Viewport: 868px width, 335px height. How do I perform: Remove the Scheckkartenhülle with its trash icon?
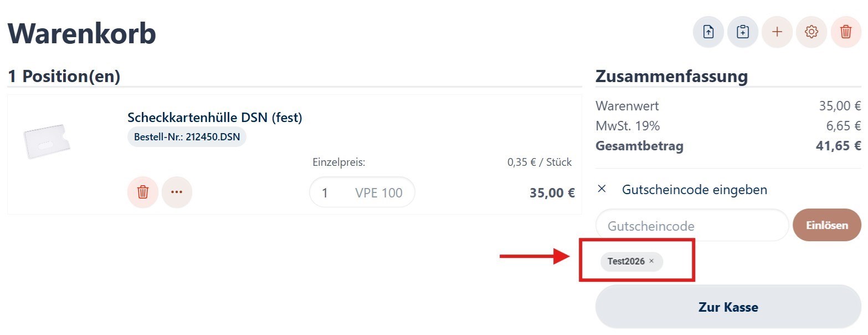(x=142, y=191)
